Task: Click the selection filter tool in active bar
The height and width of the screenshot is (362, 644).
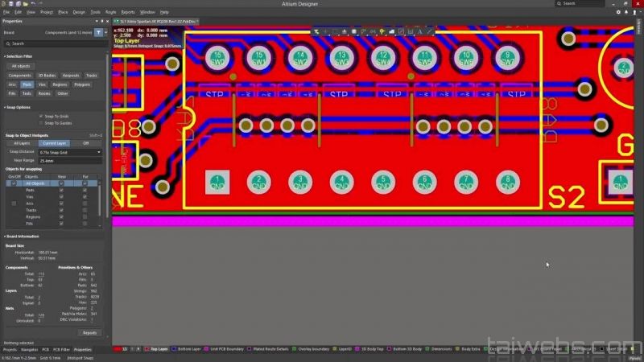Action: tap(317, 32)
